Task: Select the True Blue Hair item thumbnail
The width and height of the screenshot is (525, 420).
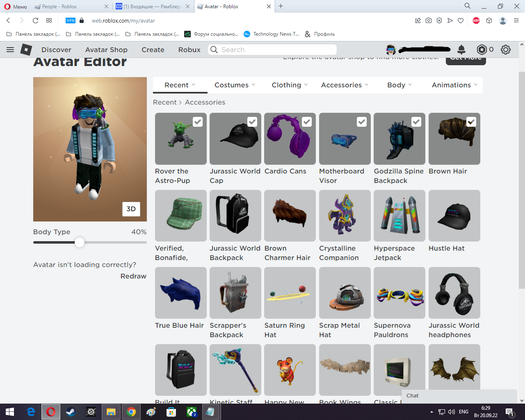Action: tap(181, 292)
